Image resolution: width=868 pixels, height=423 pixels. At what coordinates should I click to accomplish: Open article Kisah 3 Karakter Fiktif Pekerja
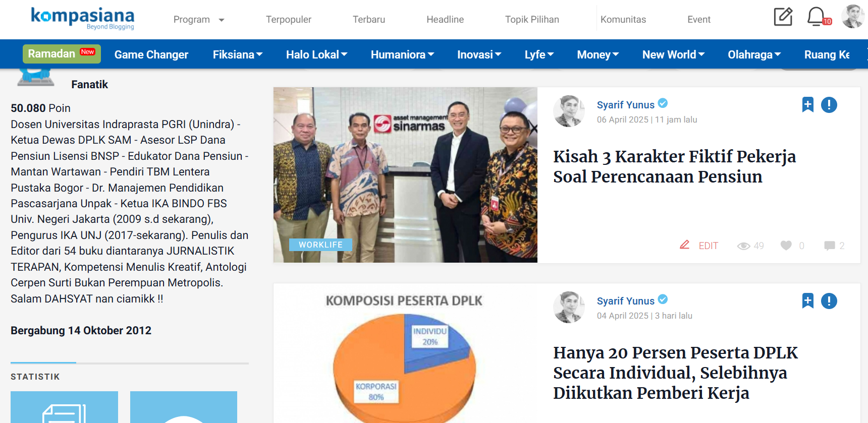[x=674, y=166]
